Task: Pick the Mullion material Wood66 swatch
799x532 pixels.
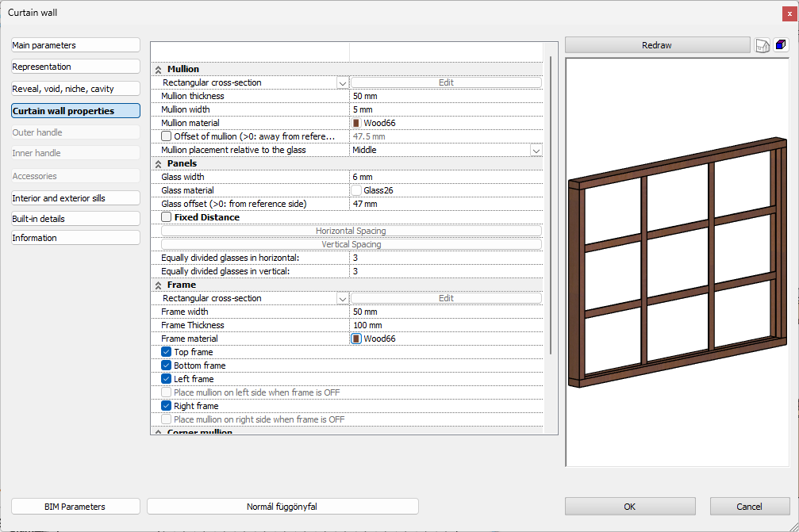Action: [356, 123]
